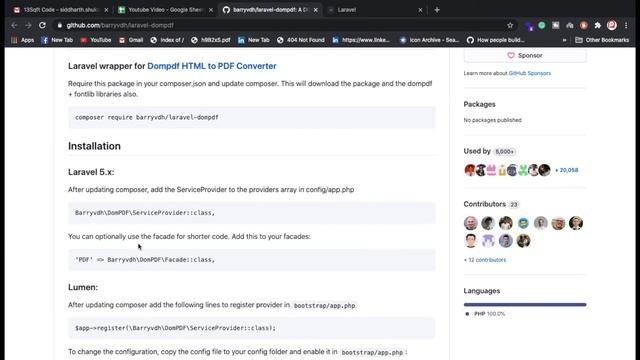Open GitHub Sponsors link

point(530,73)
